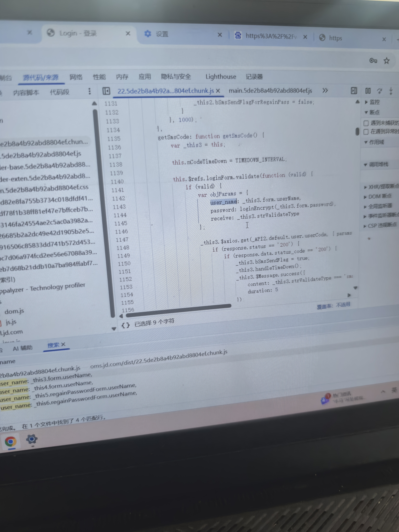Click the step over debugger icon
The image size is (399, 532).
coord(380,91)
